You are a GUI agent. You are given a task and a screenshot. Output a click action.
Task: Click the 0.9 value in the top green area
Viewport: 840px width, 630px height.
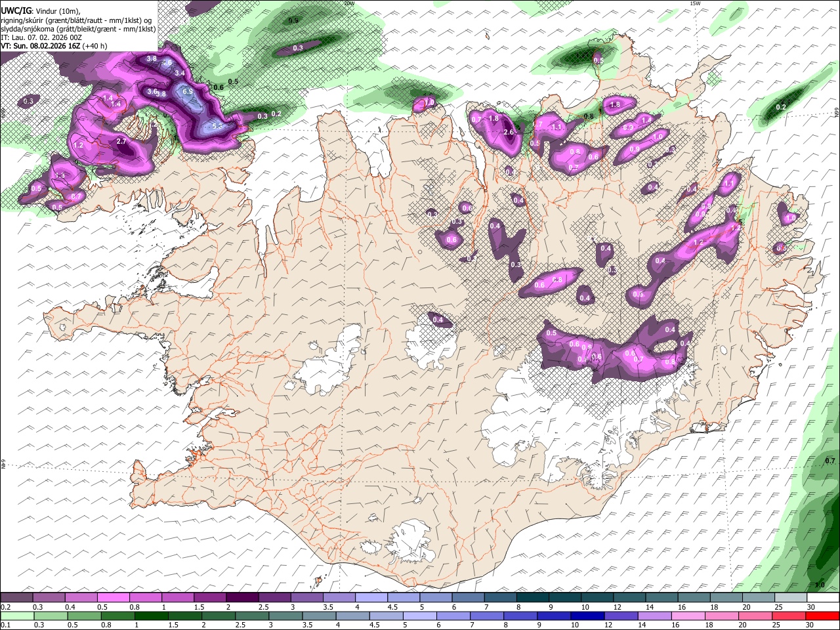[293, 20]
